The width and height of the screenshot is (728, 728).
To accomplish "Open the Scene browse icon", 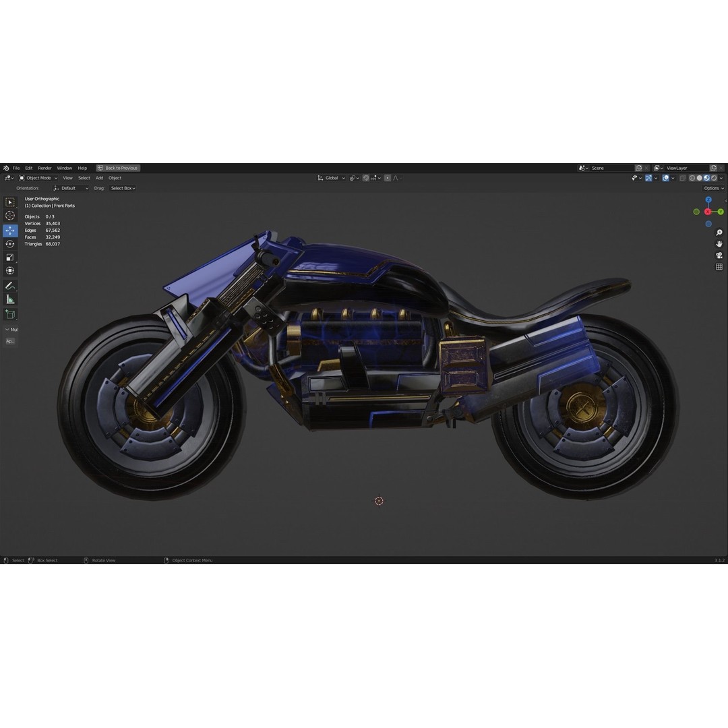I will (584, 168).
